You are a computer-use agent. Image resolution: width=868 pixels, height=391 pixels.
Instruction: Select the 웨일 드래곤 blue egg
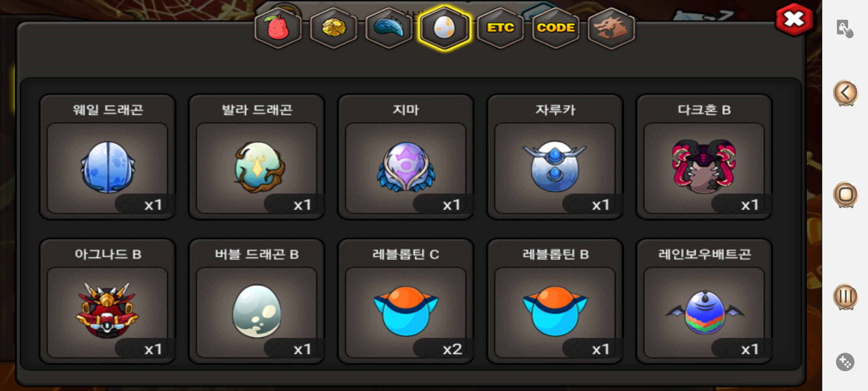click(107, 157)
